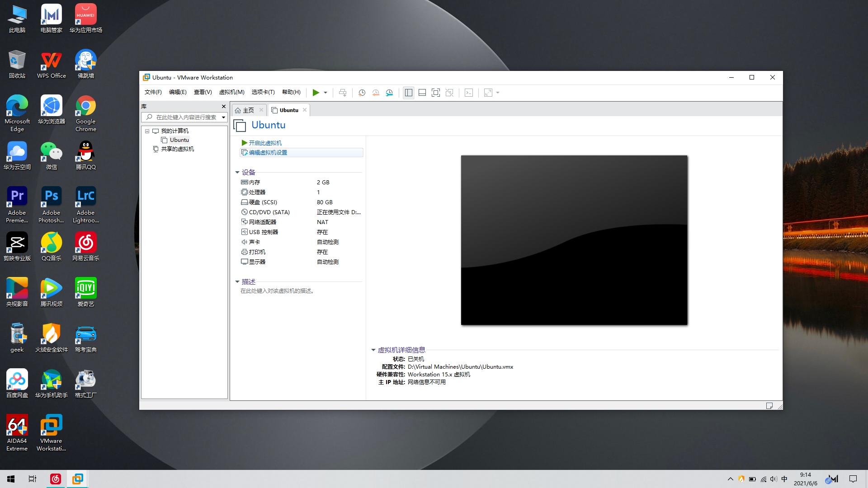Open Task View on the taskbar
The height and width of the screenshot is (488, 868).
(33, 479)
